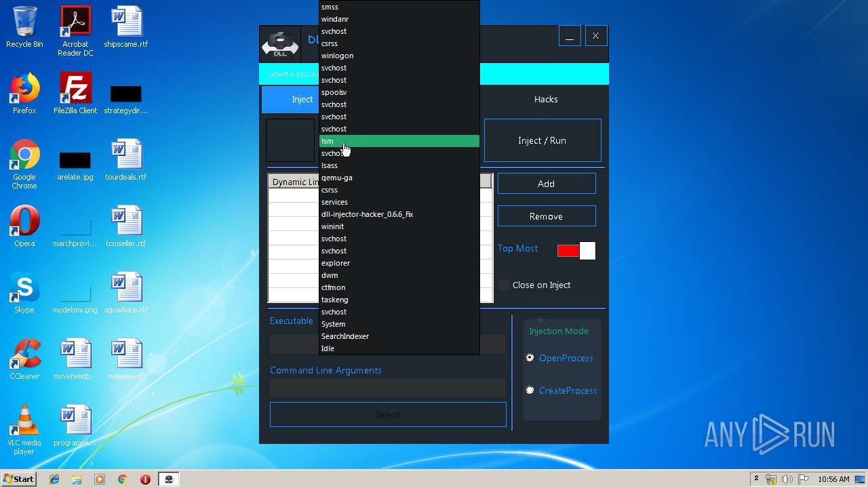This screenshot has width=868, height=488.
Task: Click the Add DLL button
Action: (547, 184)
